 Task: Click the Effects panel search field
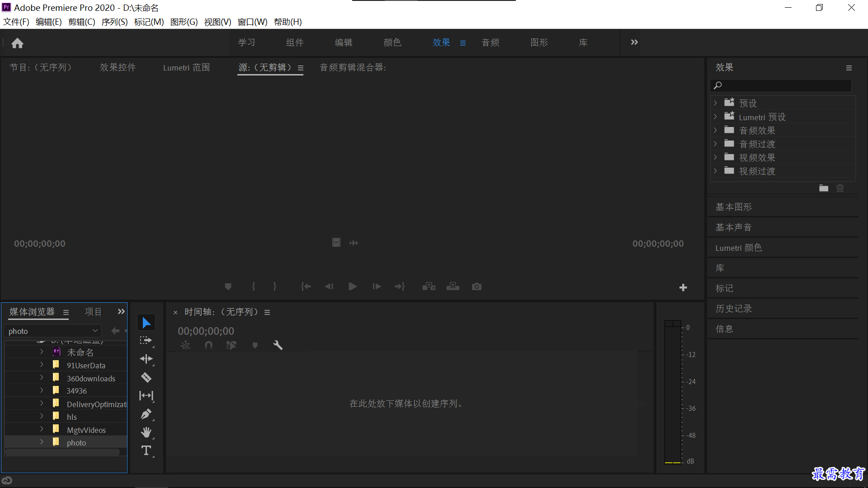(x=781, y=85)
